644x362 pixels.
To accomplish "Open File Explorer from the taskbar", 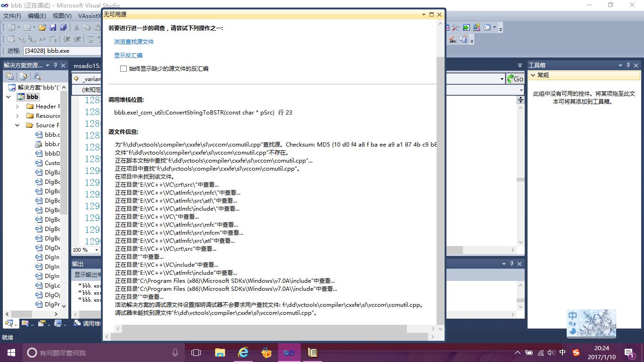I will coord(220,352).
